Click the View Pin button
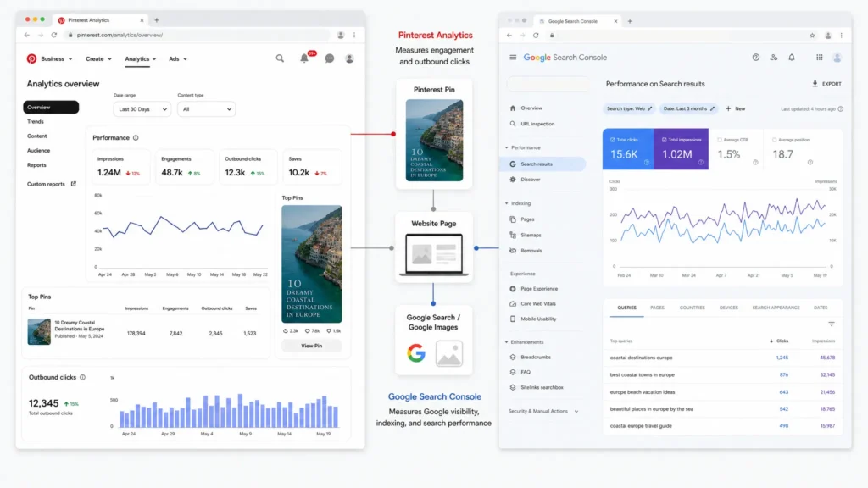 (312, 346)
